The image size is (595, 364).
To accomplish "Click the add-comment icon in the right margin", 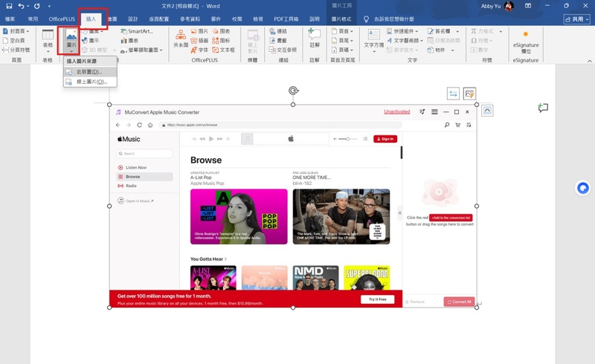I will (543, 108).
